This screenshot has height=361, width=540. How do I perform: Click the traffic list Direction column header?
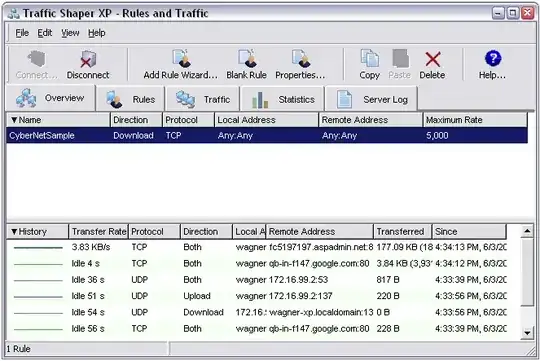coord(206,231)
